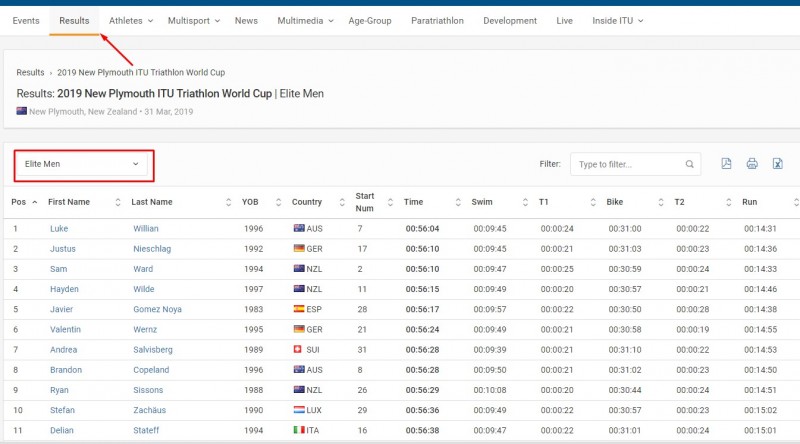
Task: Export results as PDF icon
Action: [x=726, y=164]
